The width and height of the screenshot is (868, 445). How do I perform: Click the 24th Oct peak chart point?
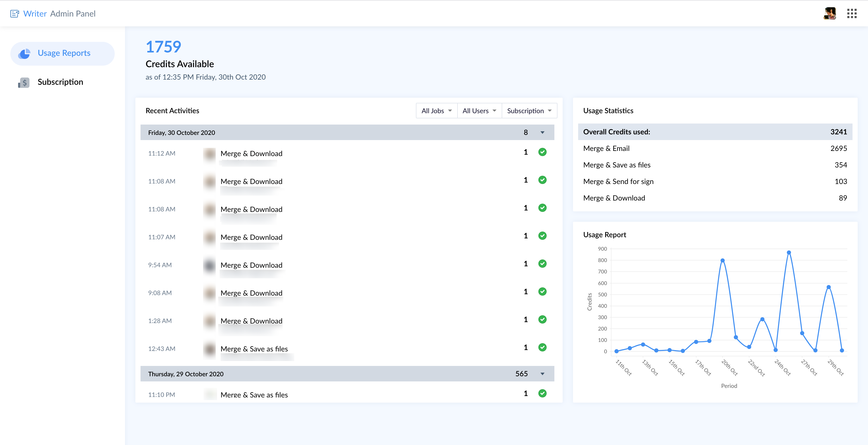coord(789,252)
